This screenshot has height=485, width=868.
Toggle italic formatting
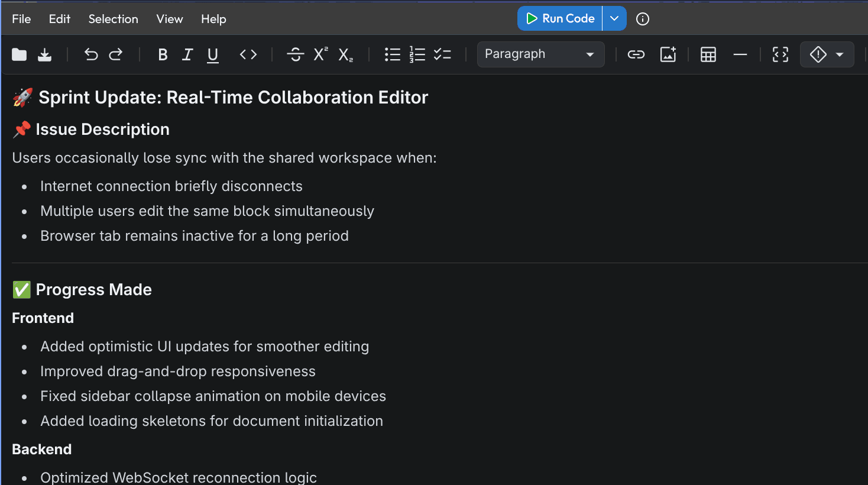click(x=187, y=55)
